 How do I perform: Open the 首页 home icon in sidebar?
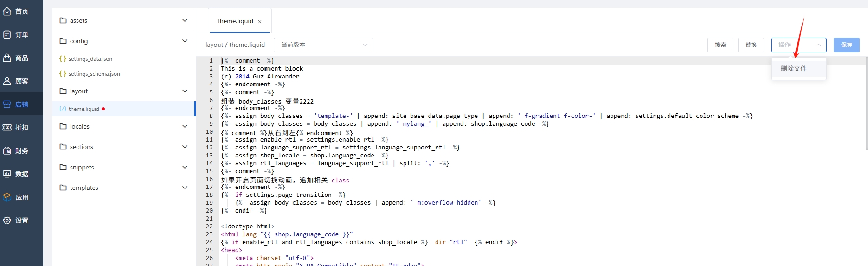click(x=7, y=12)
